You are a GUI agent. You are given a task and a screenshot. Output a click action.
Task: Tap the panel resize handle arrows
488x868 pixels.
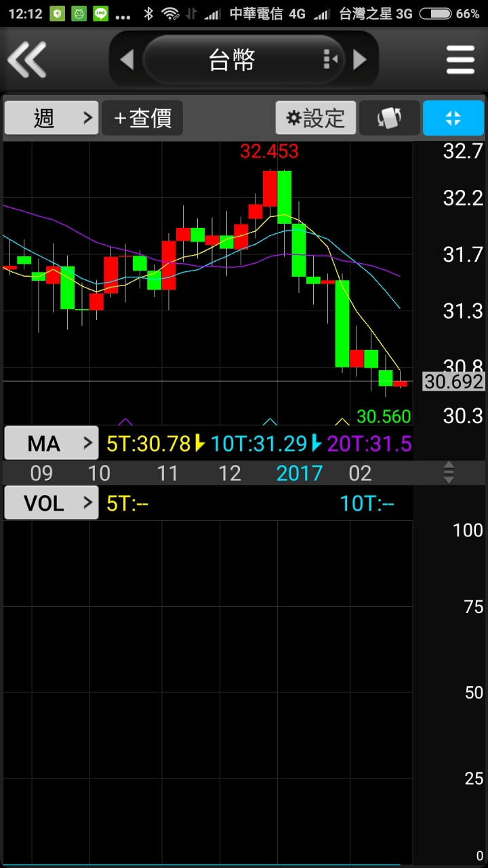click(x=449, y=473)
